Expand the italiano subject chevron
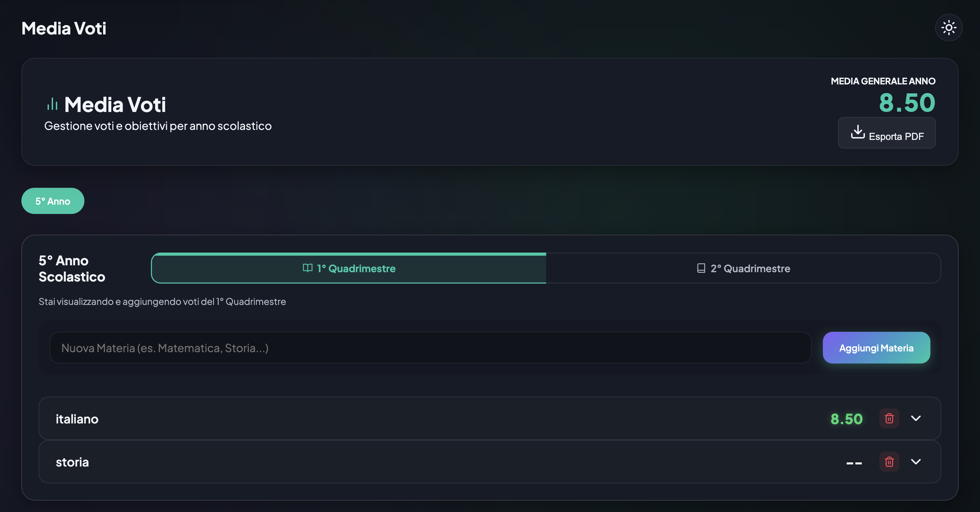 coord(916,418)
